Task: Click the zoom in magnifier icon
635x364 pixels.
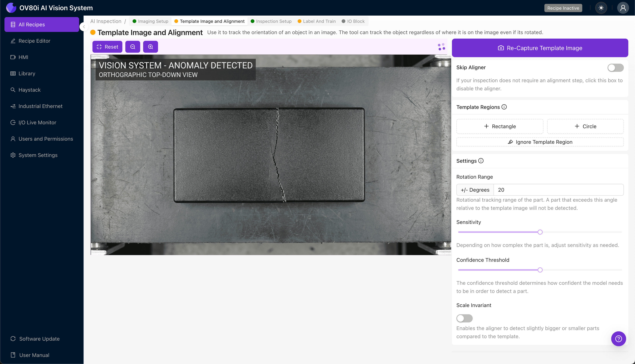Action: click(150, 47)
